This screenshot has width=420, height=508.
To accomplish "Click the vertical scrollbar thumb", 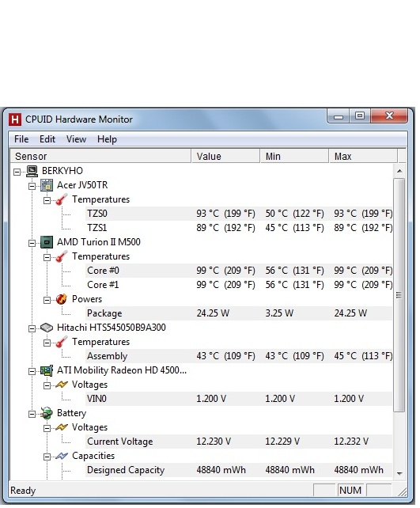I will pos(399,295).
